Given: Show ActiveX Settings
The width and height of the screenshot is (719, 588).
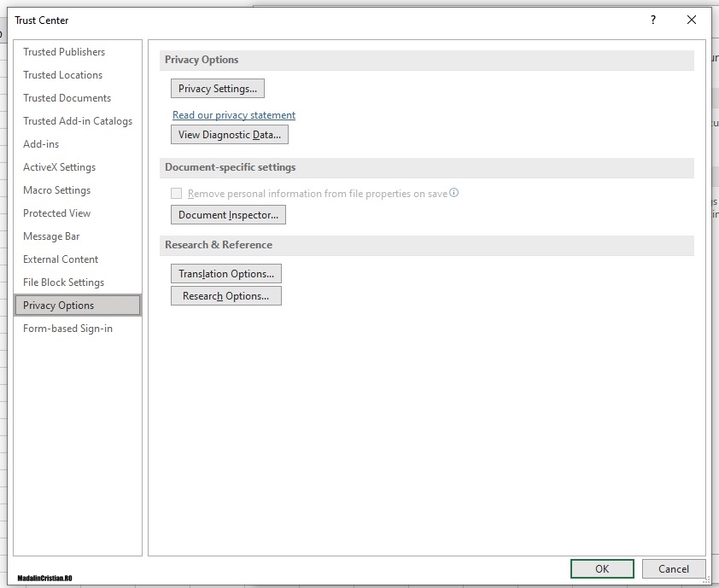Looking at the screenshot, I should pos(59,167).
